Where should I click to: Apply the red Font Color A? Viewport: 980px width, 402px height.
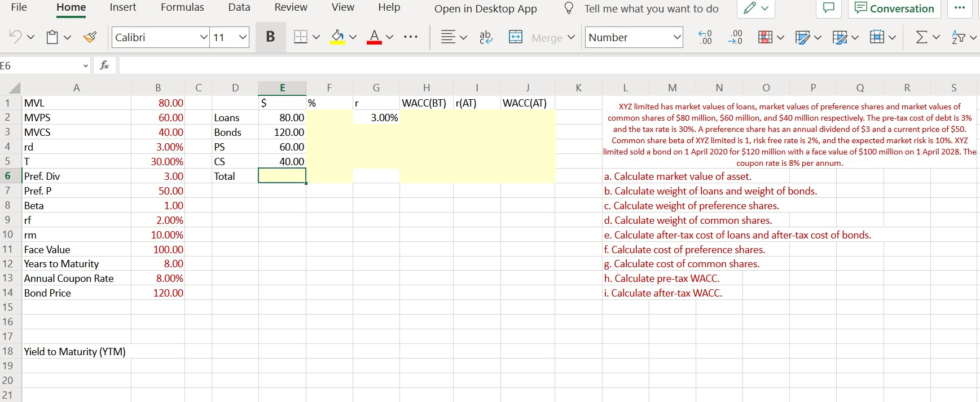point(374,37)
